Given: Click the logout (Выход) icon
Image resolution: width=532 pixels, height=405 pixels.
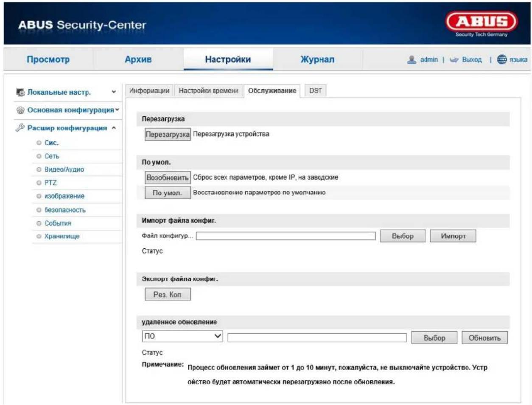Looking at the screenshot, I should pos(454,60).
